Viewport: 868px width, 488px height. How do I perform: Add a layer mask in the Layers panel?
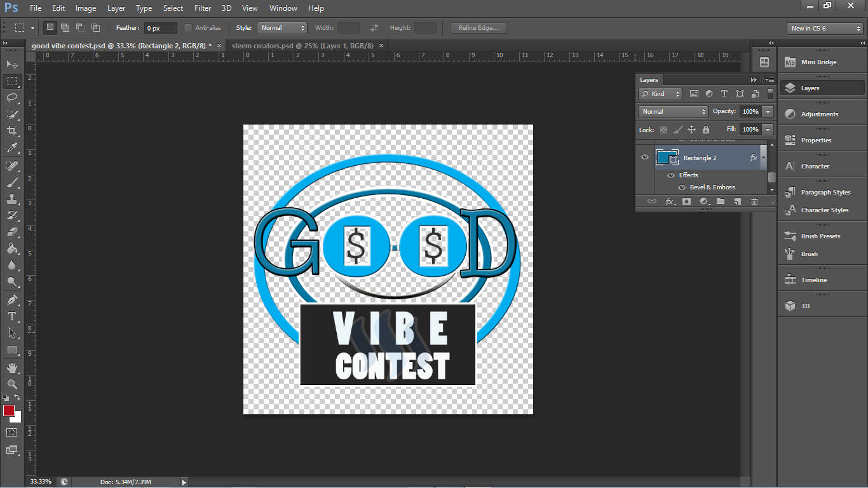688,201
